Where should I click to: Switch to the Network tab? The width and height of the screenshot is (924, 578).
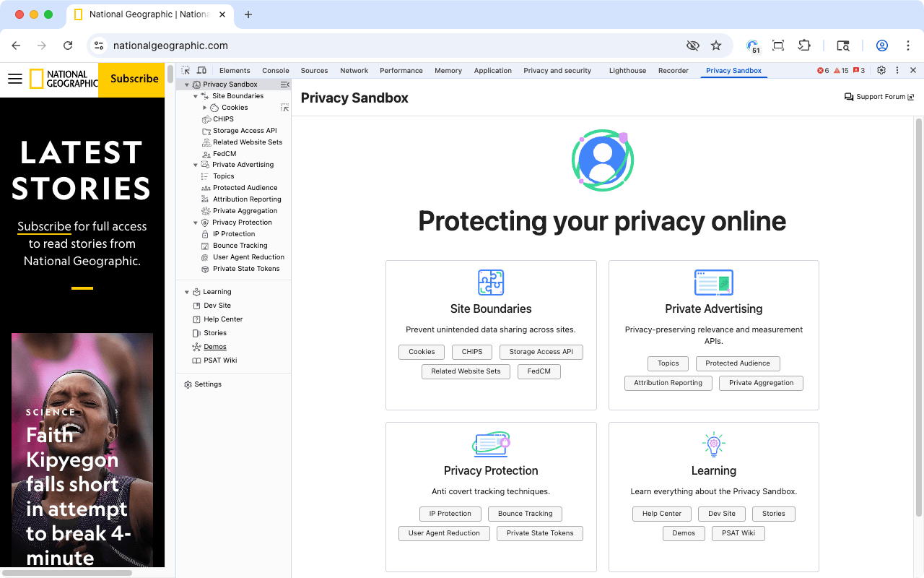354,70
